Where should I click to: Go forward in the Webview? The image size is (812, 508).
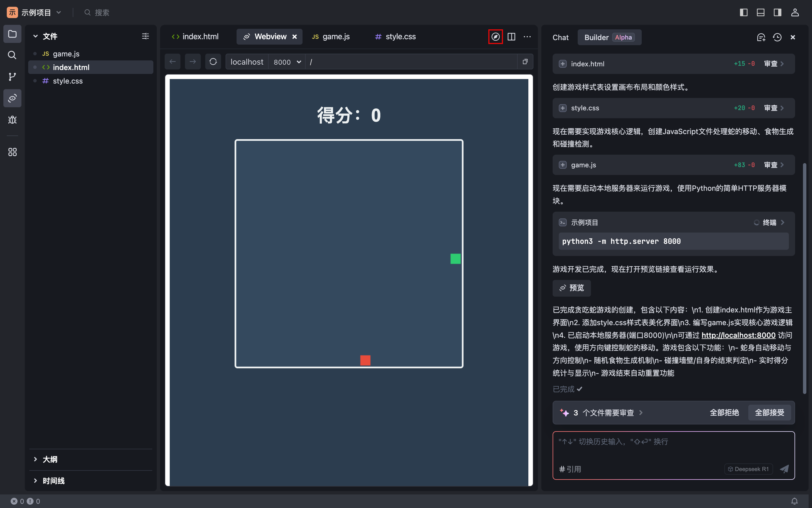[x=193, y=62]
